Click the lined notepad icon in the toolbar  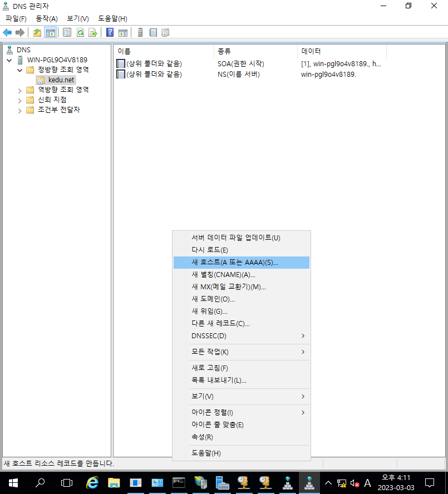[153, 32]
